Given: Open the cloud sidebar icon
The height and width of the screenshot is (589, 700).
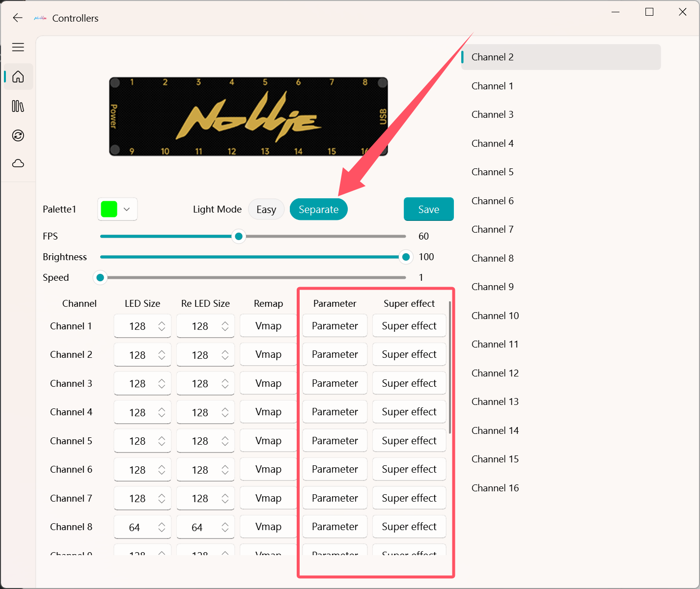Looking at the screenshot, I should click(18, 163).
